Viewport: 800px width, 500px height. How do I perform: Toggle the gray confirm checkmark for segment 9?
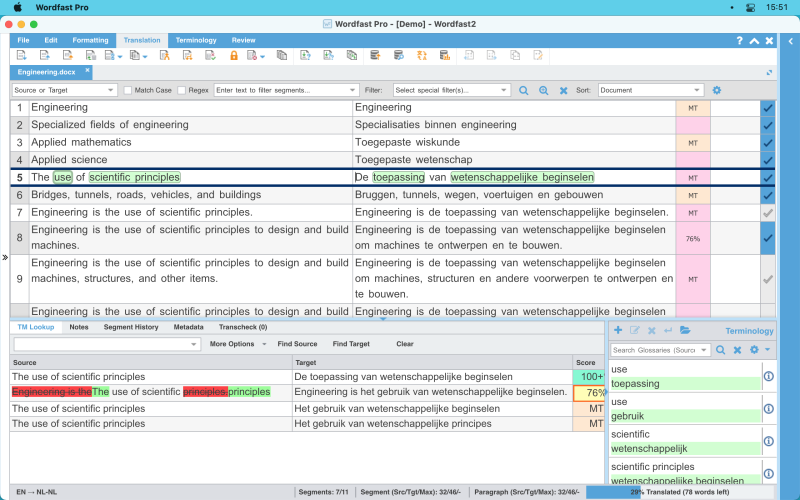tap(767, 279)
